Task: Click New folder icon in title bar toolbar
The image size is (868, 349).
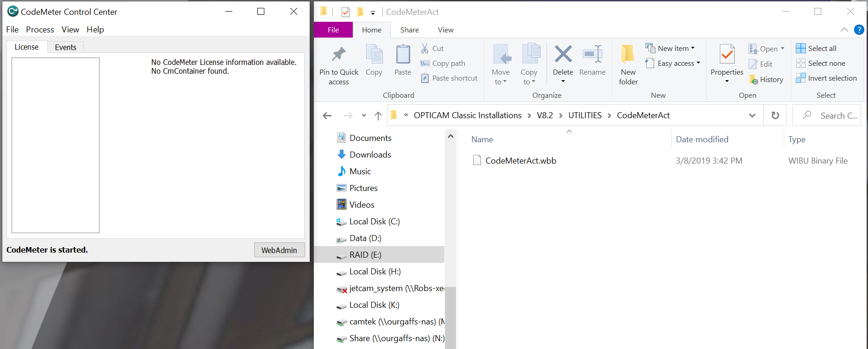Action: click(360, 12)
